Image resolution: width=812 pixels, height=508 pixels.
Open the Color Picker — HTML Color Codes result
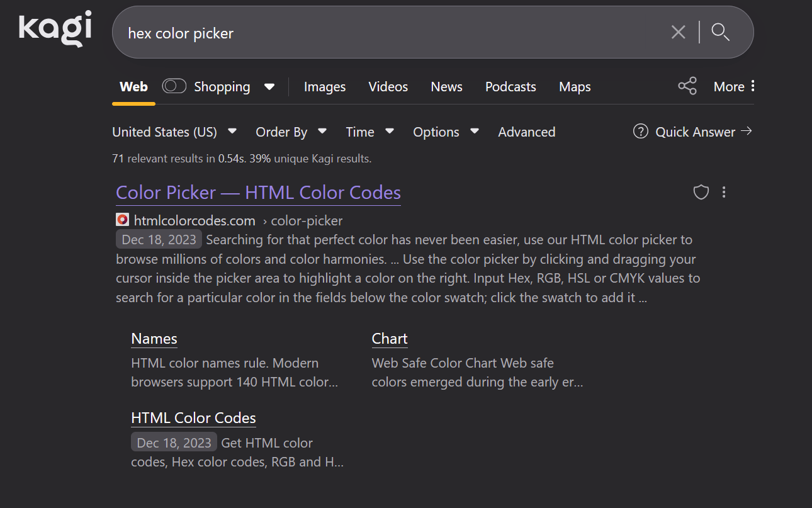pos(258,193)
